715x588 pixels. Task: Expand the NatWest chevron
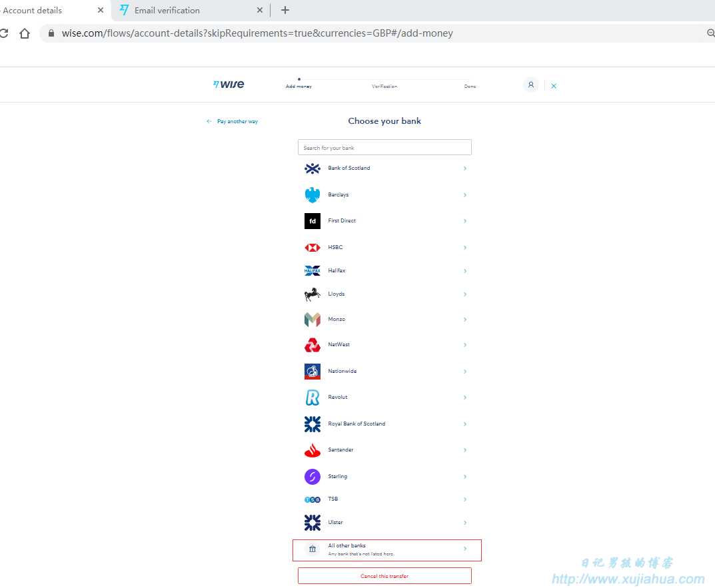pos(465,345)
